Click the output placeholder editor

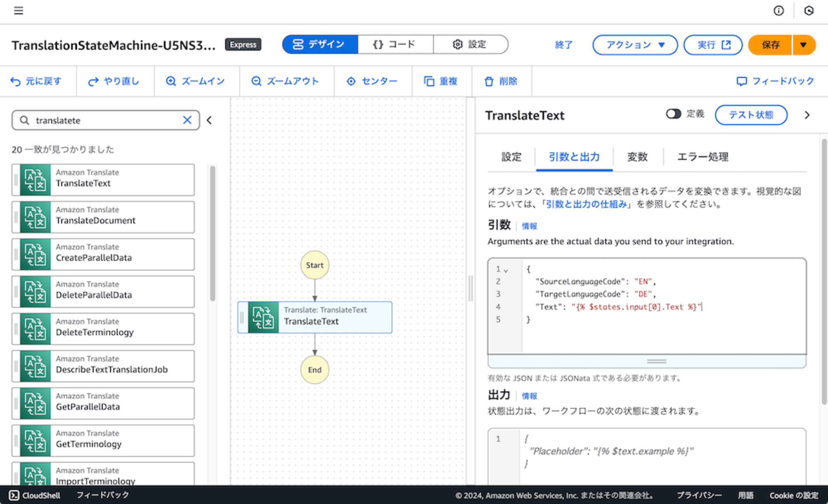647,456
